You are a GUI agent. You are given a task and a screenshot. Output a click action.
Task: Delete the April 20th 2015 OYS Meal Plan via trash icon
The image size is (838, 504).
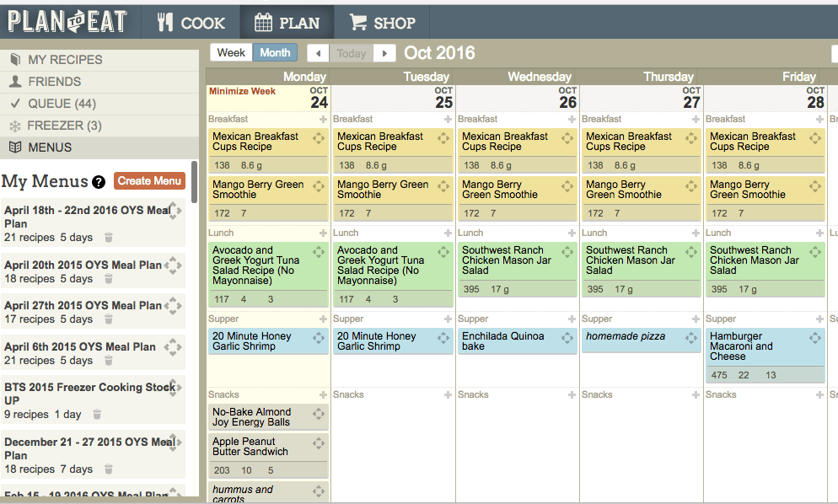[x=109, y=278]
